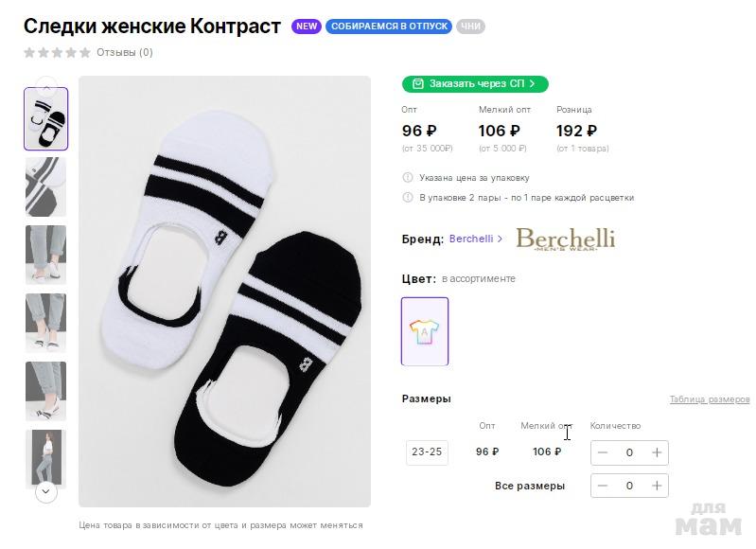Increase quantity for size 23-25

[x=657, y=452]
